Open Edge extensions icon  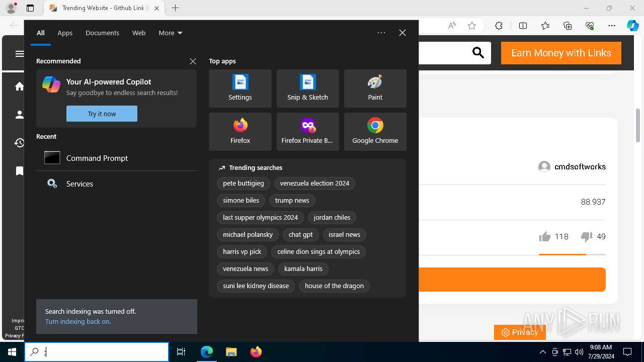pyautogui.click(x=499, y=26)
